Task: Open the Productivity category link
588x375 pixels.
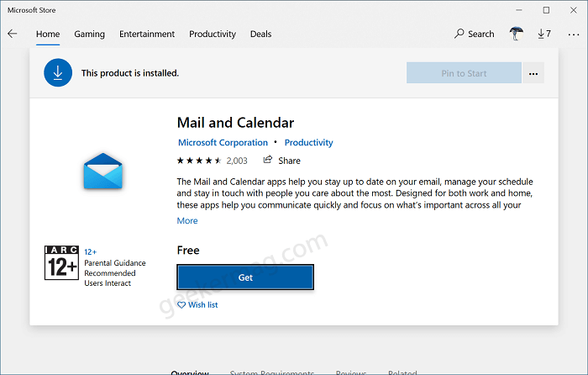Action: coord(308,143)
